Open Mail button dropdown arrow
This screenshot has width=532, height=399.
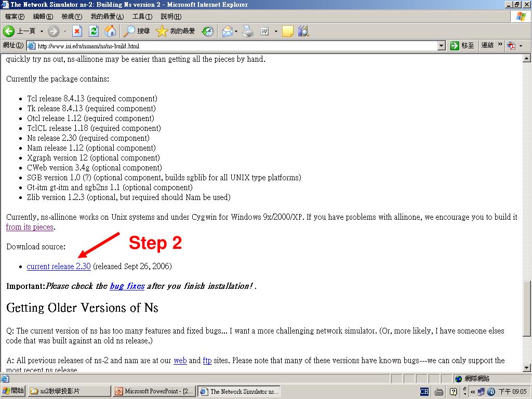(x=236, y=31)
